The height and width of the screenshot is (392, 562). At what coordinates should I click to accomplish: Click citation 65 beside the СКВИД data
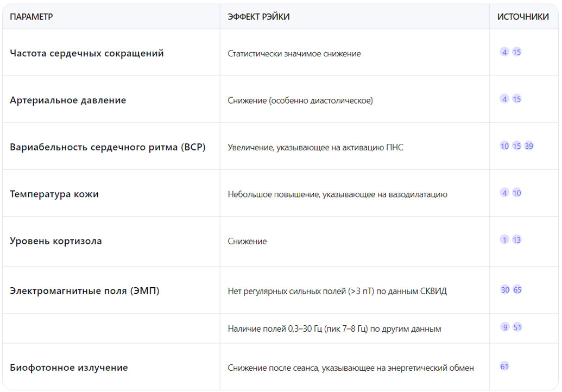517,289
